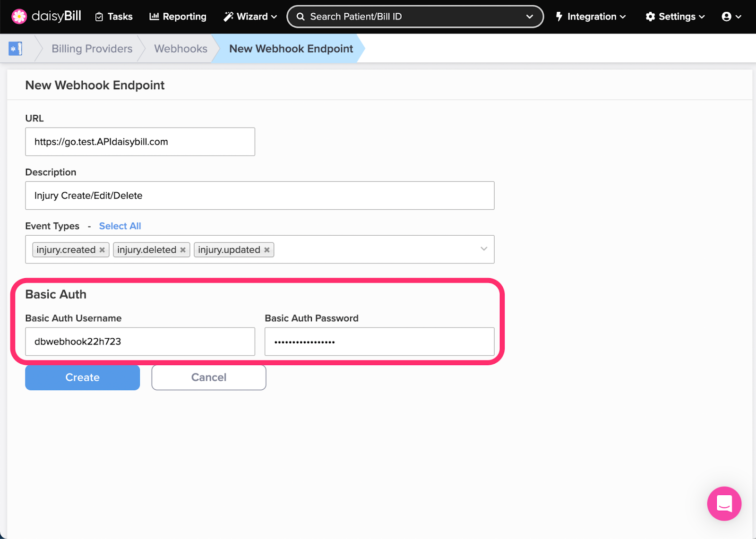Open the Reporting page
Image resolution: width=756 pixels, height=539 pixels.
click(178, 17)
